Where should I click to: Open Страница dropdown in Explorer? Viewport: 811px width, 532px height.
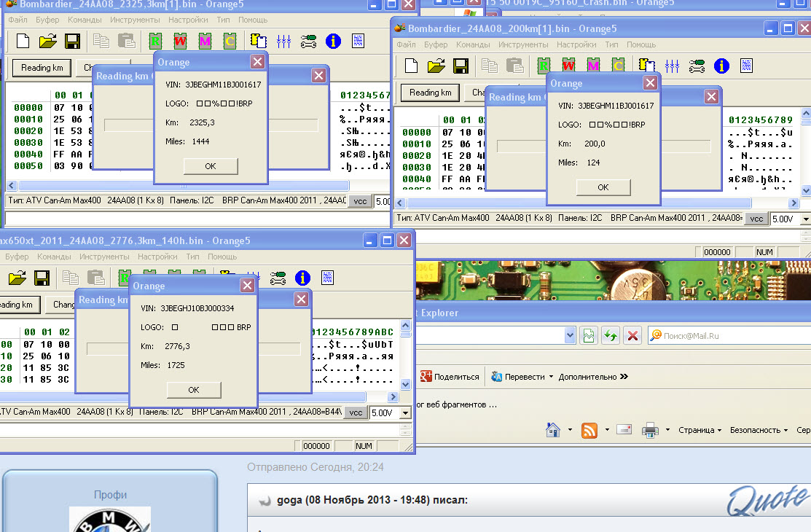700,430
